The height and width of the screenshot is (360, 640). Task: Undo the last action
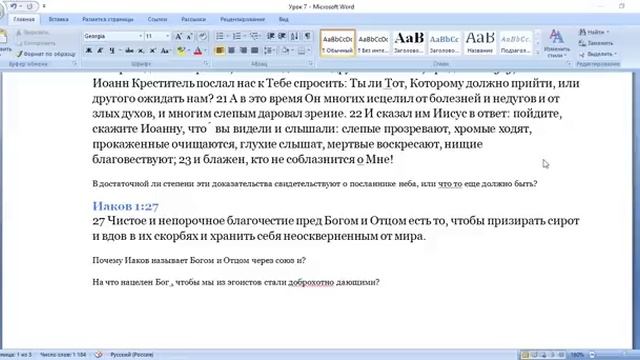(13, 6)
